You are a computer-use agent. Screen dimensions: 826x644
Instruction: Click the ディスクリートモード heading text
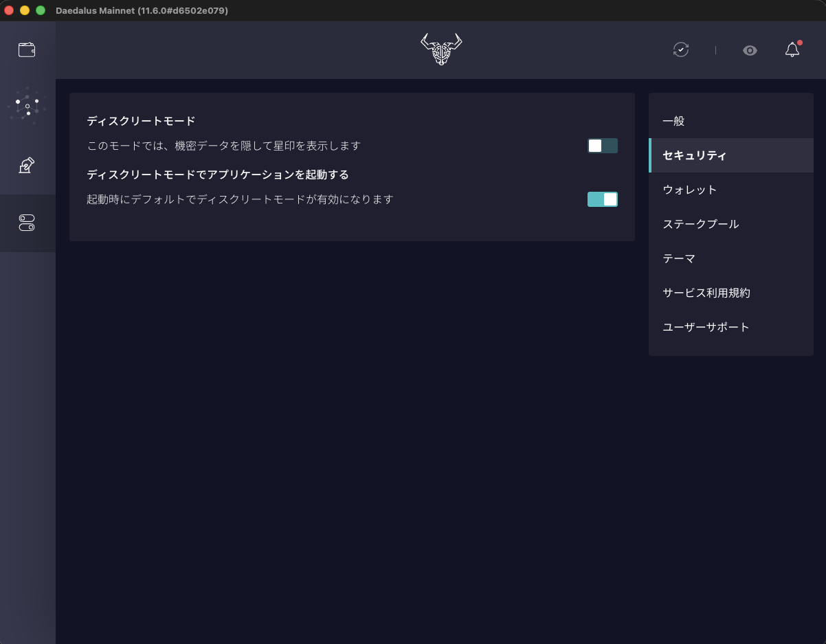(x=142, y=121)
